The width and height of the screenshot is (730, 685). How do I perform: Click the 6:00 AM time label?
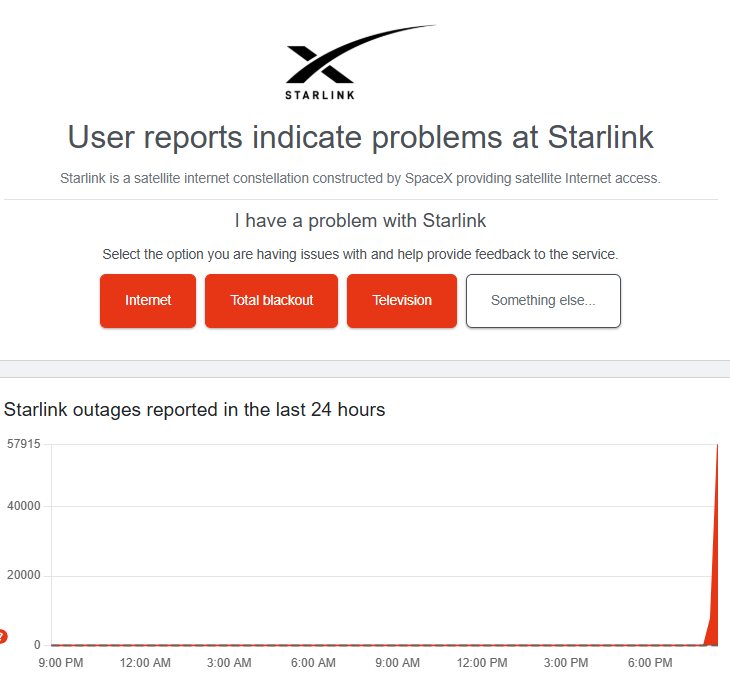(313, 663)
